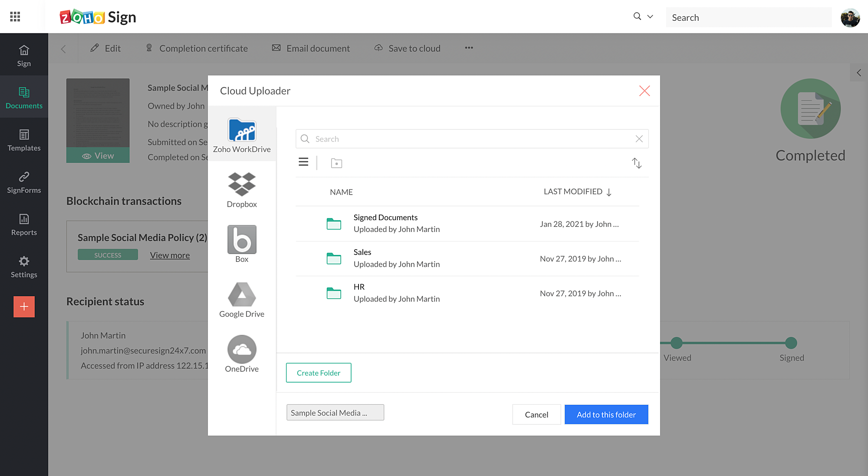868x476 pixels.
Task: Click Add to this folder button
Action: pos(606,414)
